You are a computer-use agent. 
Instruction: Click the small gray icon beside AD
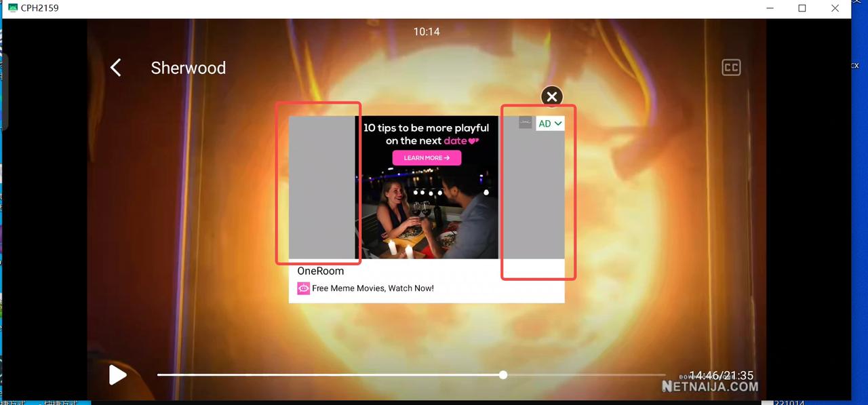pos(526,123)
